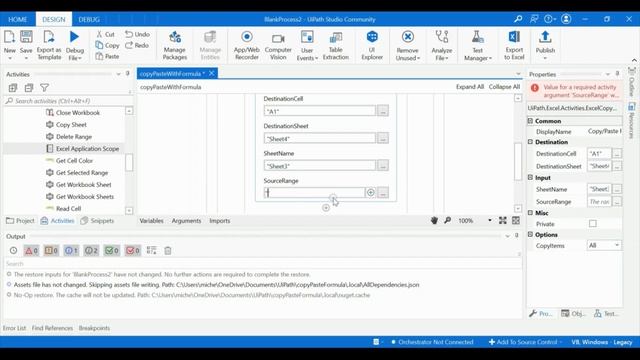
Task: Open the feedback icon in title bar
Action: tap(534, 19)
